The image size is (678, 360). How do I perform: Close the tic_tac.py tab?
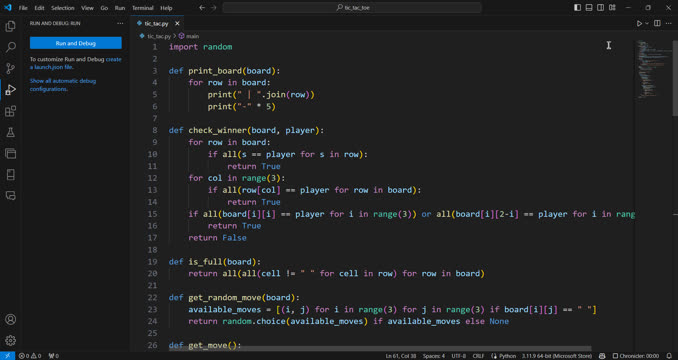[177, 23]
